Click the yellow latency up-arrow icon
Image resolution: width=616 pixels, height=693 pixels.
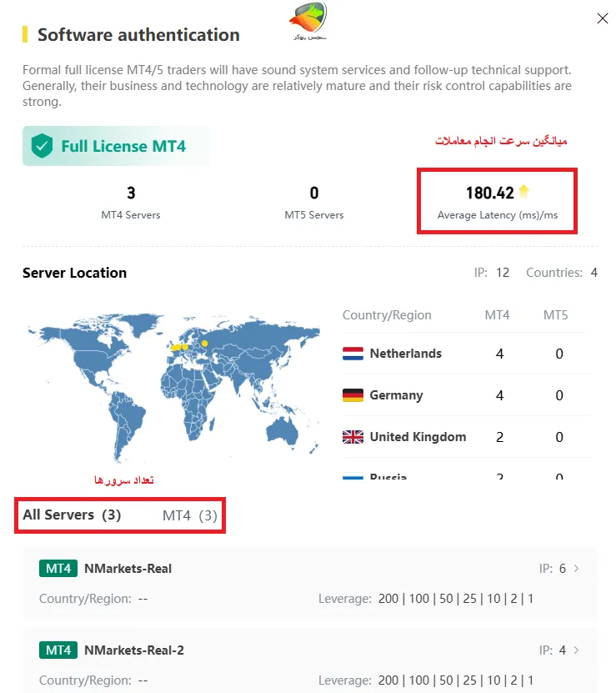(x=523, y=192)
